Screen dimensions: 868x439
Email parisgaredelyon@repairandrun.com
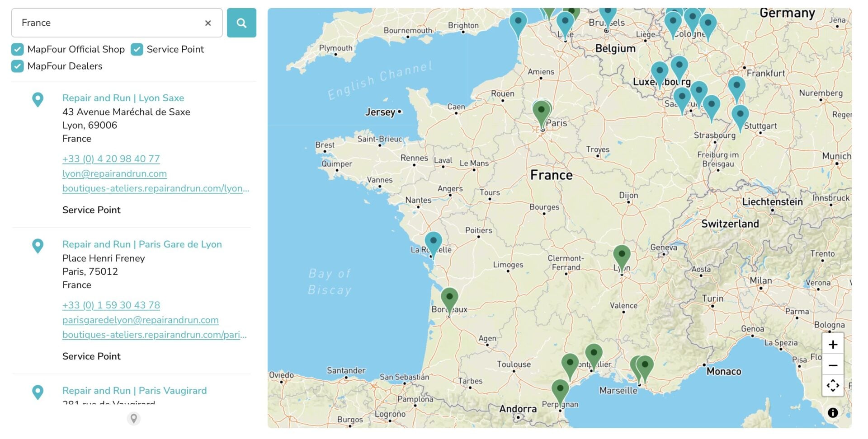pyautogui.click(x=141, y=320)
